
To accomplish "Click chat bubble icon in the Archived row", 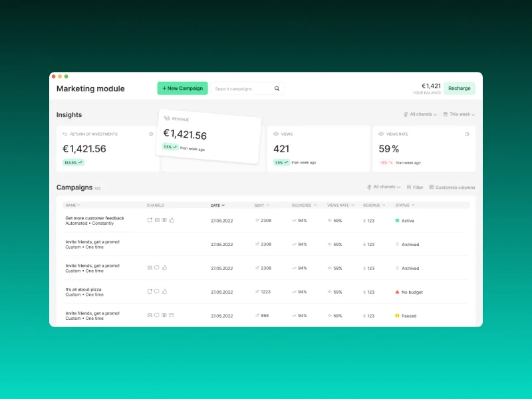I will 157,268.
